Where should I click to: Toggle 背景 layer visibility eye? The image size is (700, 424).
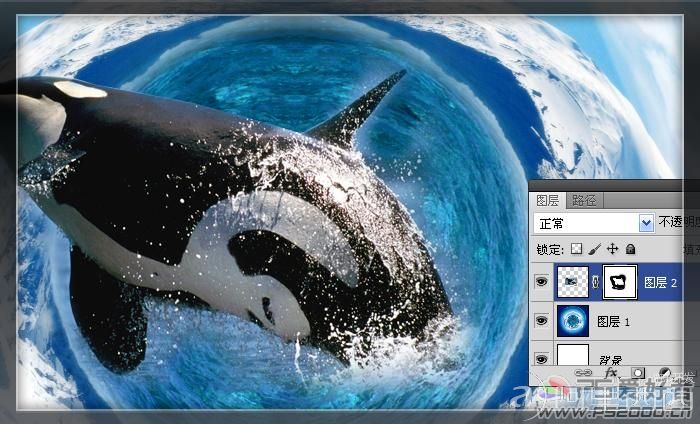[x=542, y=359]
